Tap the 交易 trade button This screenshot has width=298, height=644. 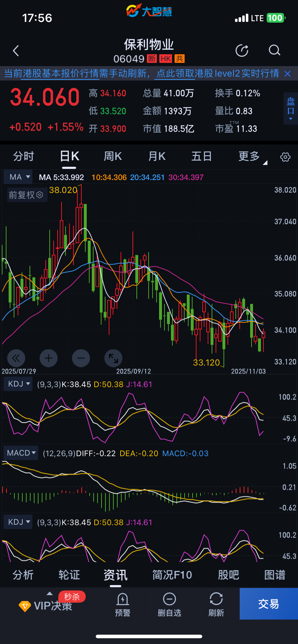[269, 604]
